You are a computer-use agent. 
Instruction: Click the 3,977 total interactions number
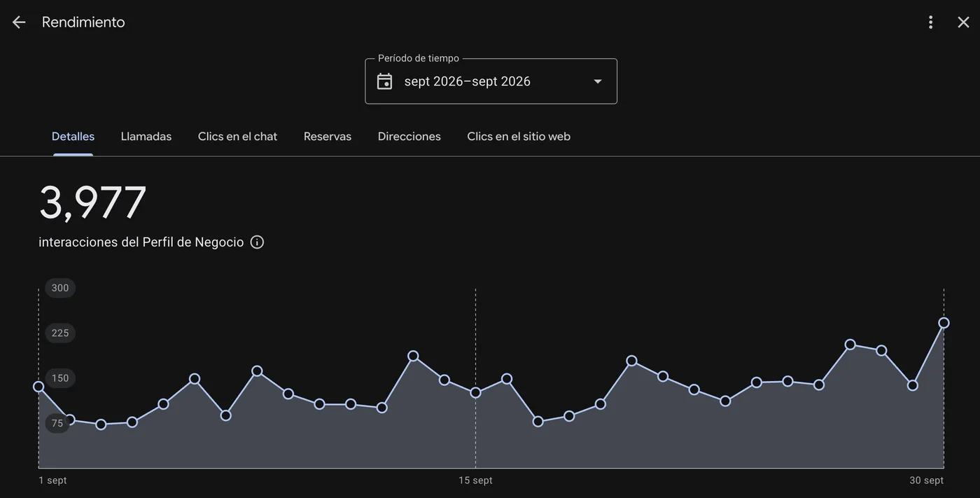[x=92, y=203]
